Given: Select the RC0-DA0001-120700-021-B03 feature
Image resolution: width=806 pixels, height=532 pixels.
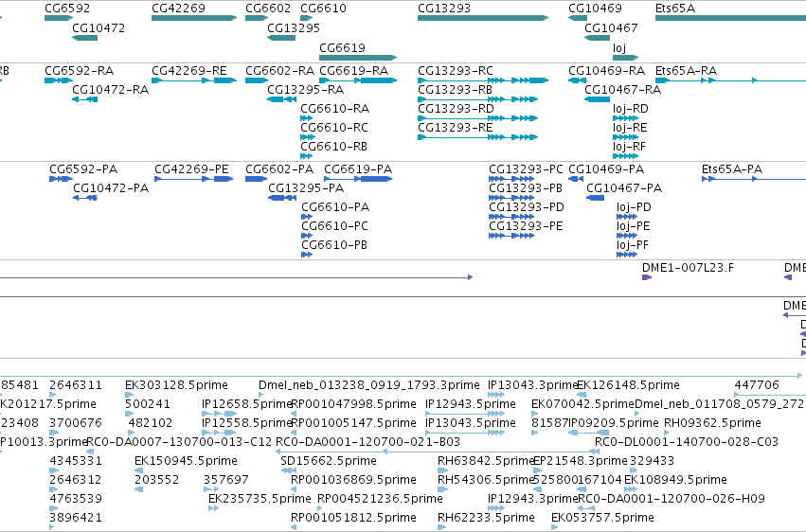Looking at the screenshot, I should pyautogui.click(x=437, y=452).
